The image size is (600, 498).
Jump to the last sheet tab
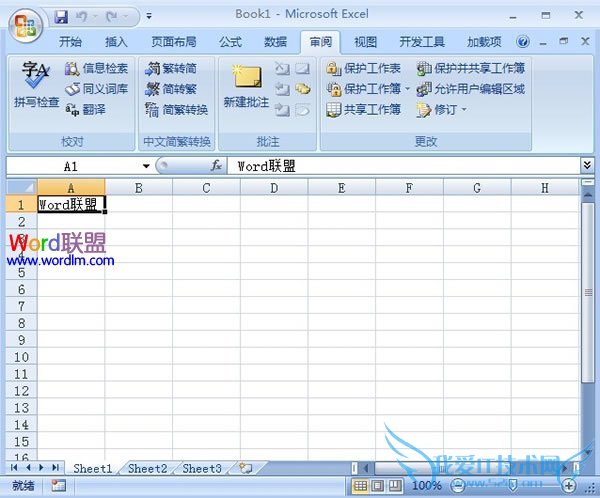click(55, 467)
